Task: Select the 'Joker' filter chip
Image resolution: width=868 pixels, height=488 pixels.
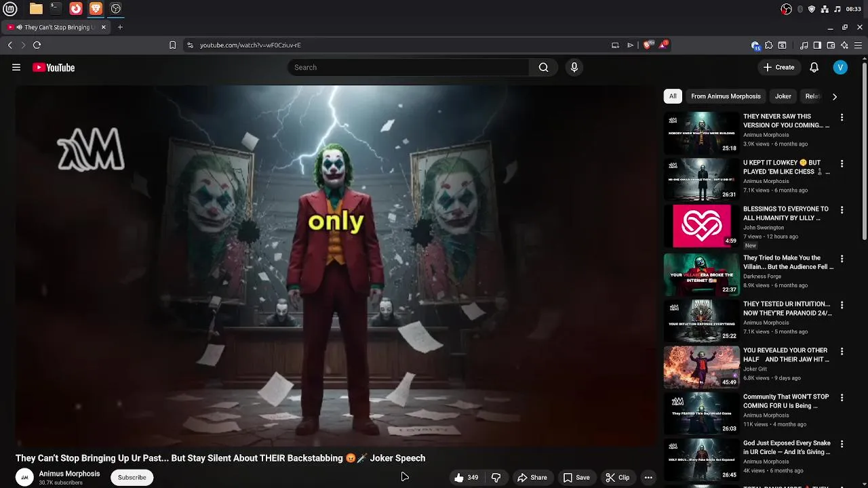Action: point(783,96)
